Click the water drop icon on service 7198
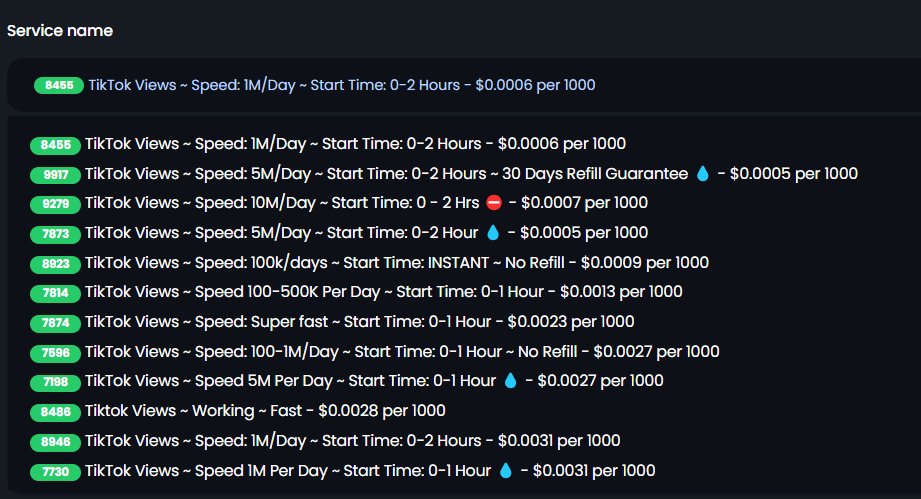The image size is (921, 499). coord(510,381)
